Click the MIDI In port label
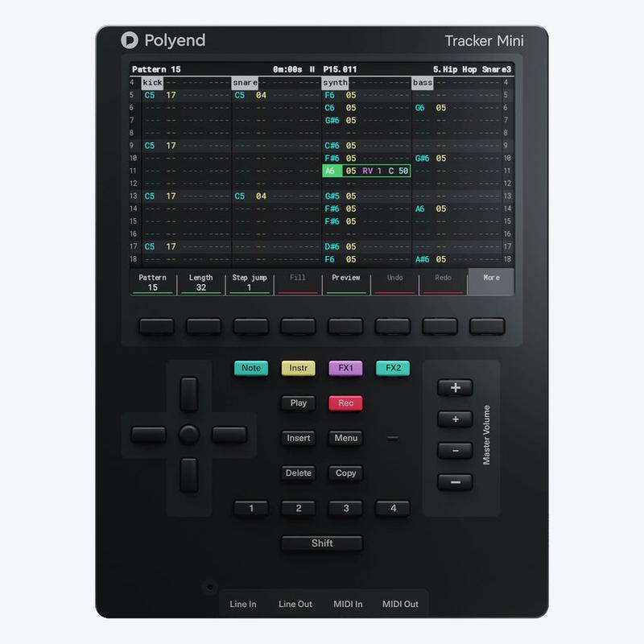This screenshot has height=644, width=644. (348, 605)
